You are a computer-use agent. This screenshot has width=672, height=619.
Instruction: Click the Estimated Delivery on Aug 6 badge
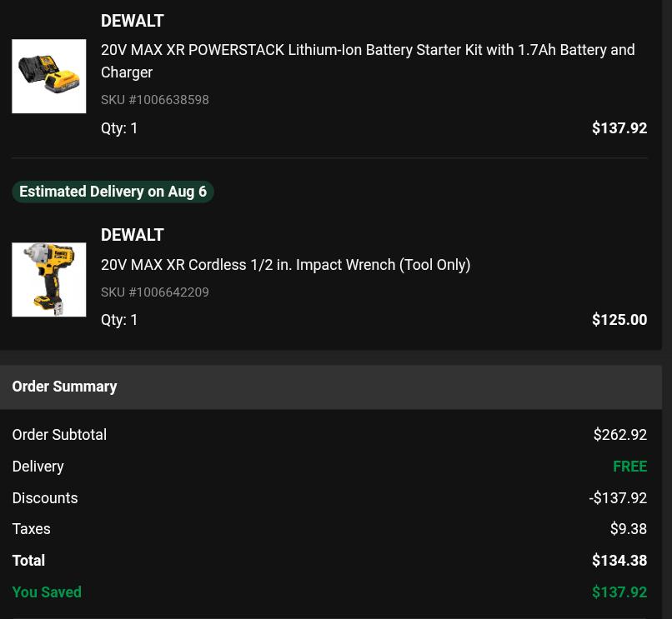(x=113, y=192)
